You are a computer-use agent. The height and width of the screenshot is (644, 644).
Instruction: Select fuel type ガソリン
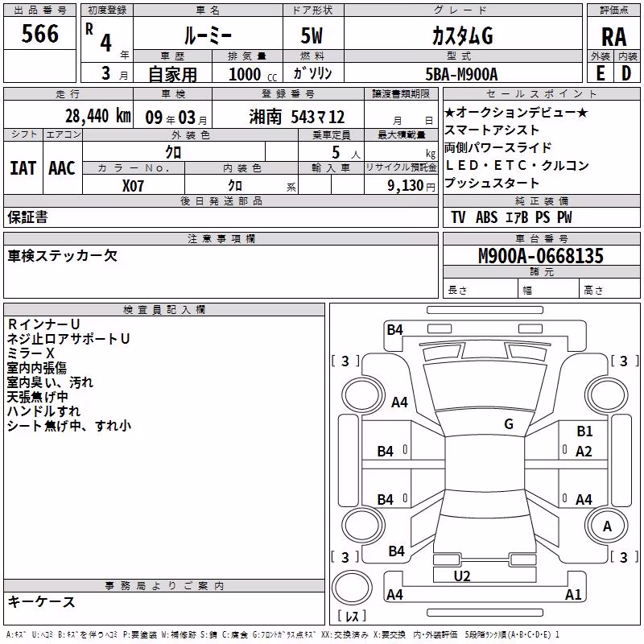click(312, 73)
